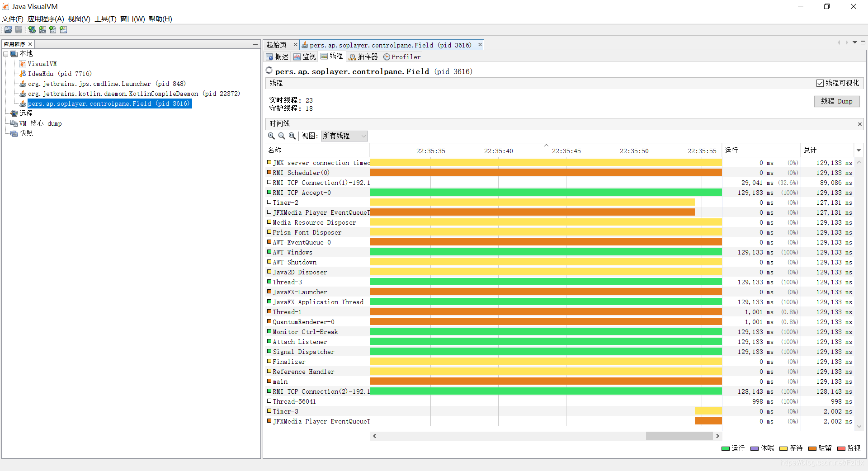This screenshot has height=471, width=868.
Task: Click the disabled Save snapshot toolbar icon
Action: click(x=19, y=30)
